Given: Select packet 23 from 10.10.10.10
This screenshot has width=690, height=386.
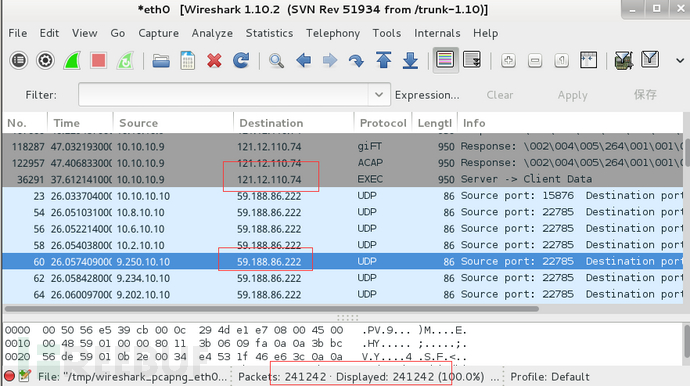Looking at the screenshot, I should pos(343,196).
